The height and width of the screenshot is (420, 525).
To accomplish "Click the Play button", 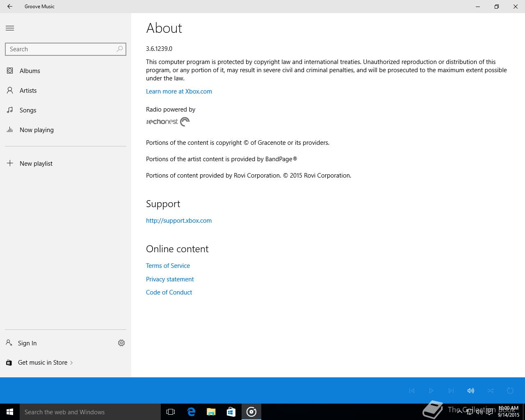I will coord(431,390).
